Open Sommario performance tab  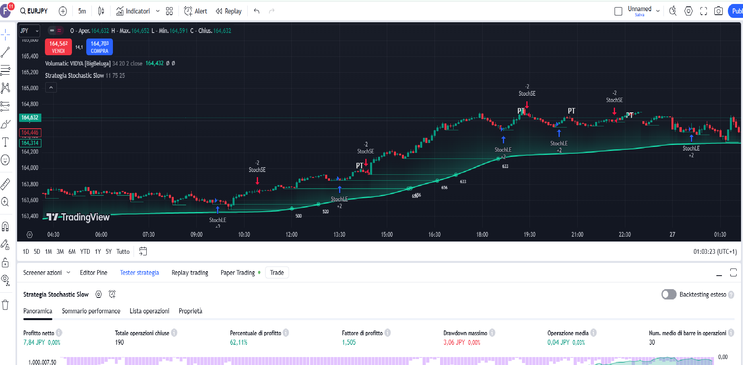coord(91,311)
